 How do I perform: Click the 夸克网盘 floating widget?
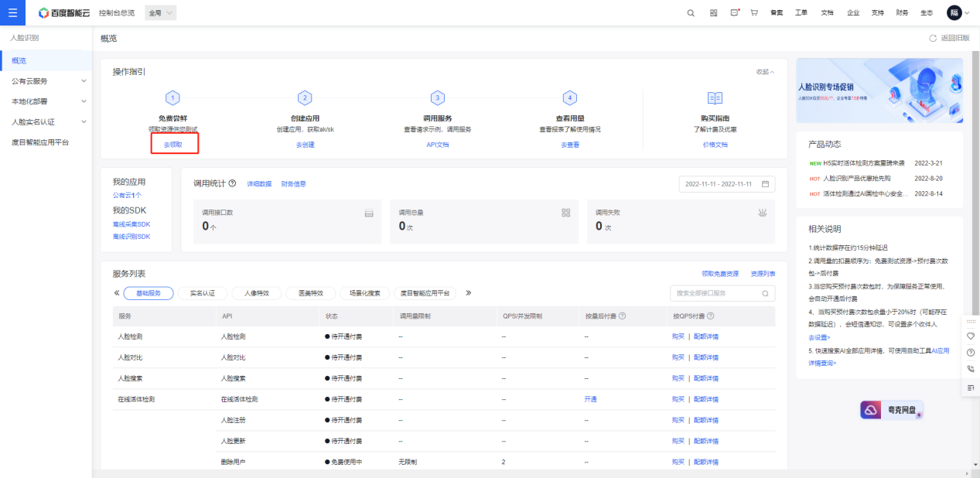point(892,410)
